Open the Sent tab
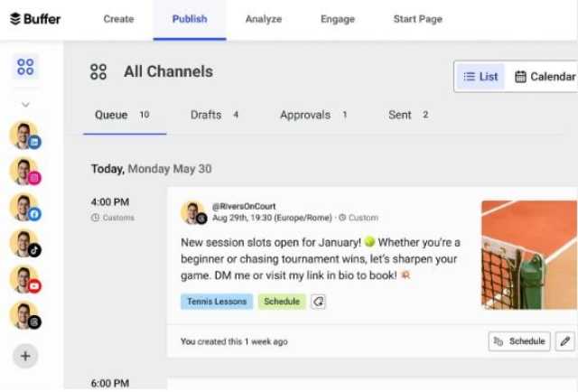 pyautogui.click(x=408, y=115)
